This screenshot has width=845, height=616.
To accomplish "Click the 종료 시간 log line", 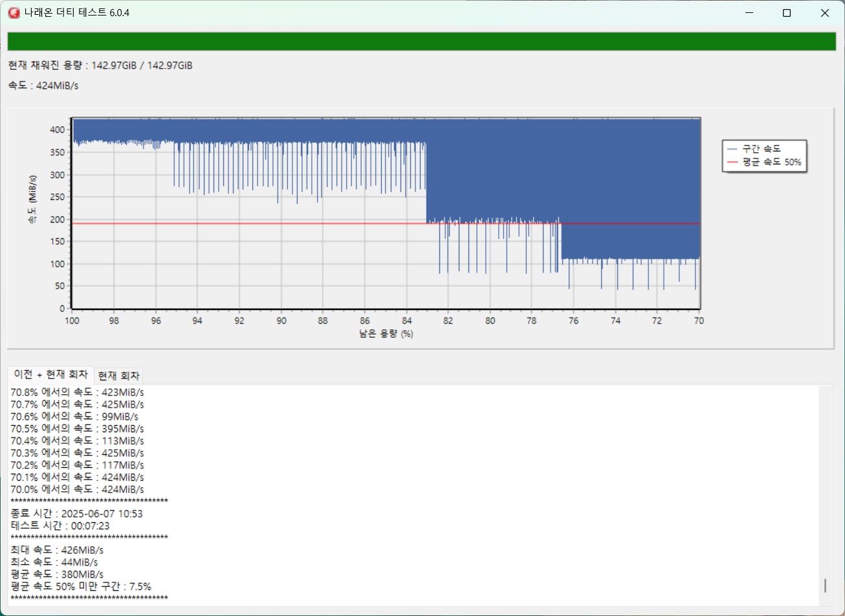I will tap(76, 514).
